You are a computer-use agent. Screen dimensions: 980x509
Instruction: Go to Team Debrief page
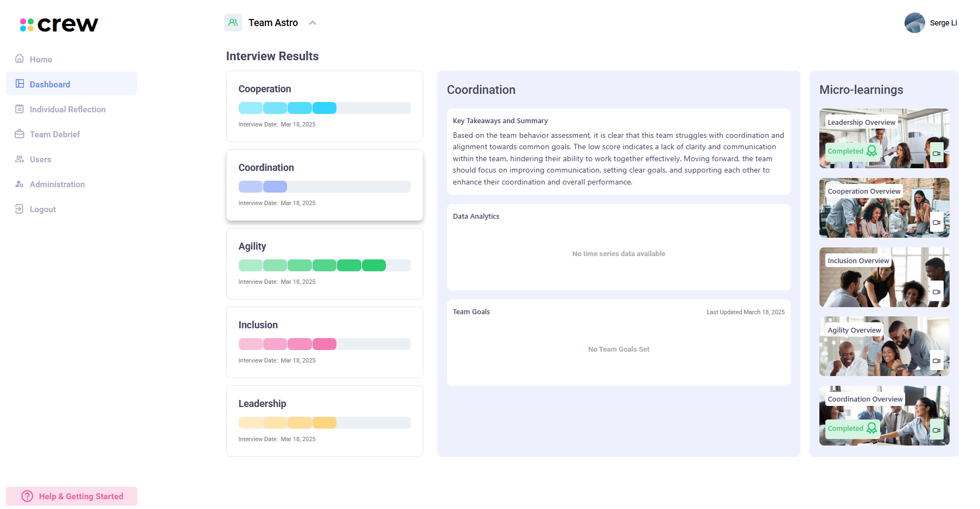point(55,134)
